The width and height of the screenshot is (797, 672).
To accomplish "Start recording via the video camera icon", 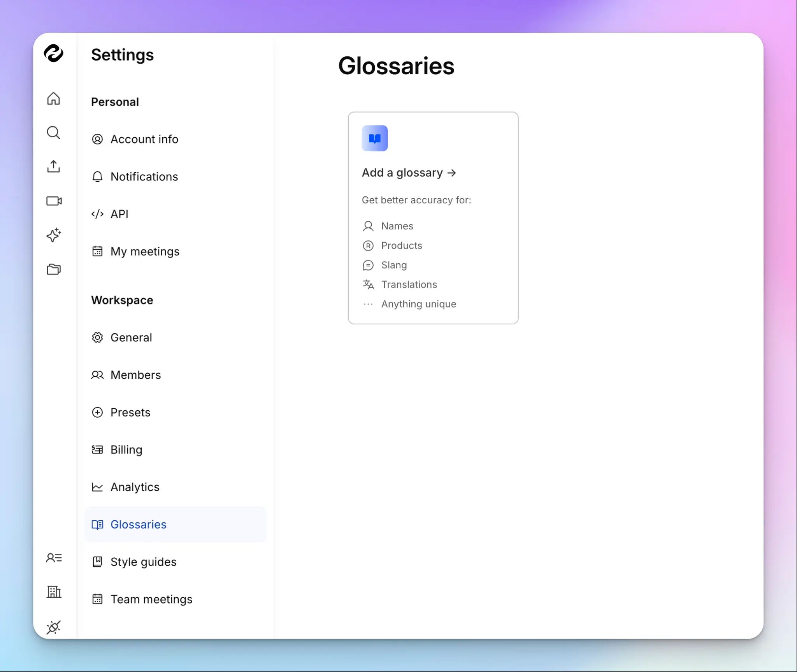I will click(54, 201).
